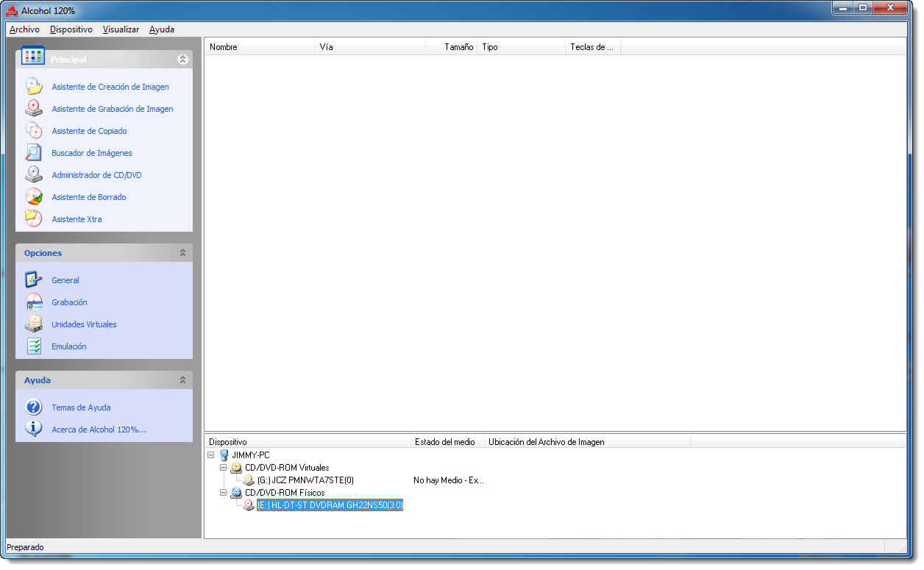Click the Asistente de Creación de Imagen icon
This screenshot has height=570, width=924.
tap(34, 87)
